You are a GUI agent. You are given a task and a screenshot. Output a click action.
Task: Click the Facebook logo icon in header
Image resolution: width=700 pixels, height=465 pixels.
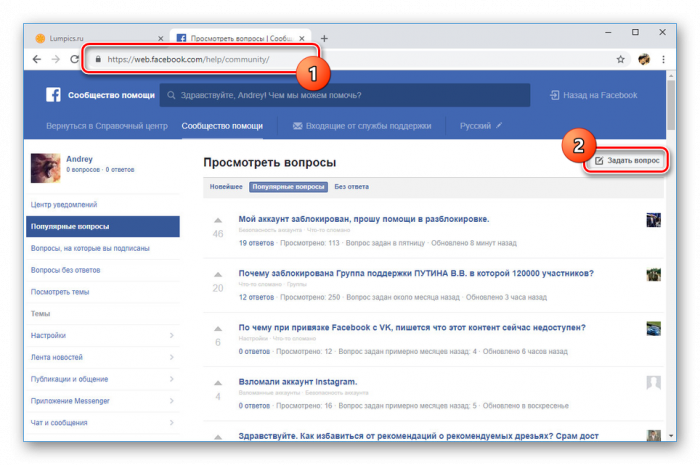point(54,95)
